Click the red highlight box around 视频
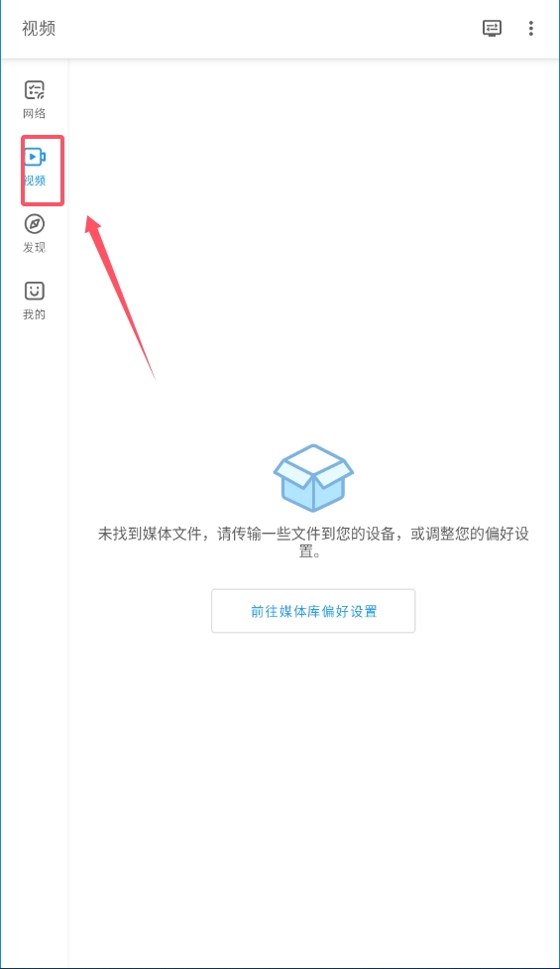Screen dimensions: 560x969 click(43, 171)
